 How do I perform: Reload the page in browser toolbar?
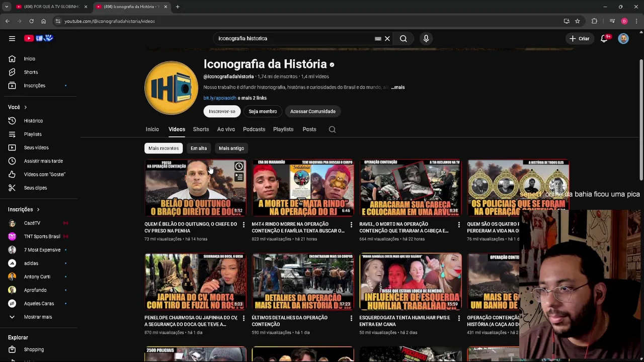click(x=31, y=21)
